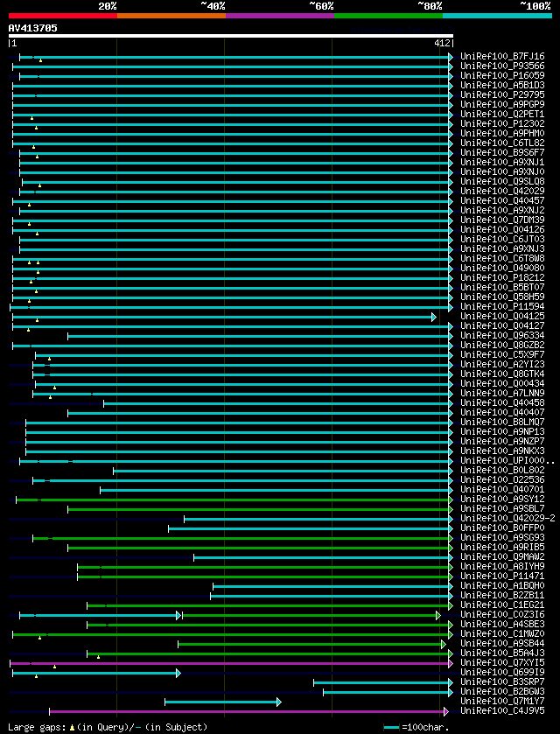560x734 pixels.
Task: Click the green ~80% identity legend segment
Action: click(388, 16)
